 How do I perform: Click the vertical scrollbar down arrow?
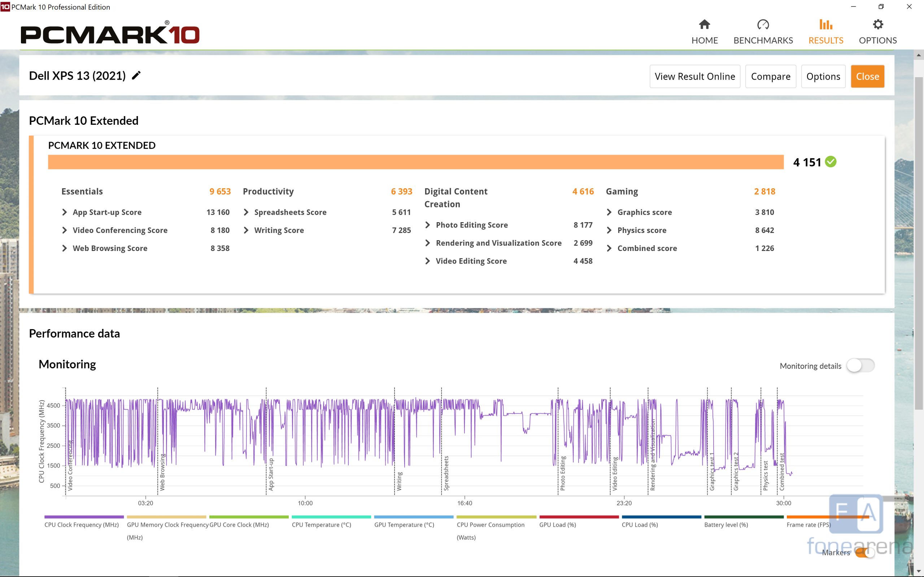919,571
